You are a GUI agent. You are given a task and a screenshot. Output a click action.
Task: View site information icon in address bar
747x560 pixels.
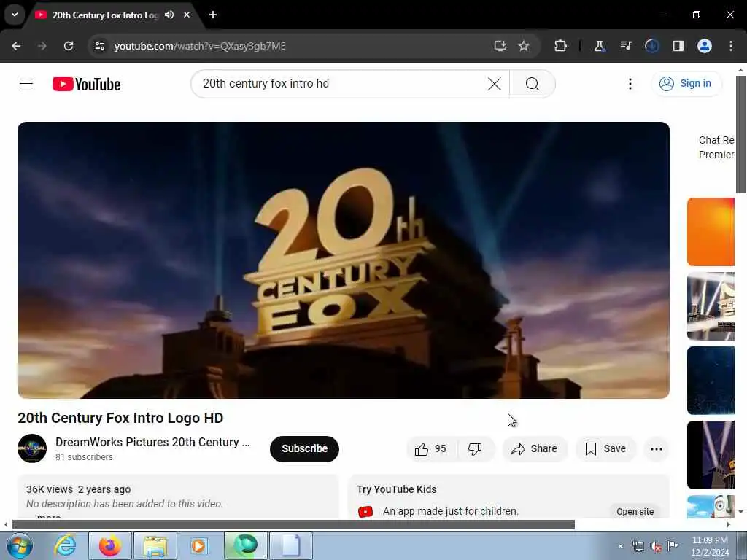click(99, 46)
